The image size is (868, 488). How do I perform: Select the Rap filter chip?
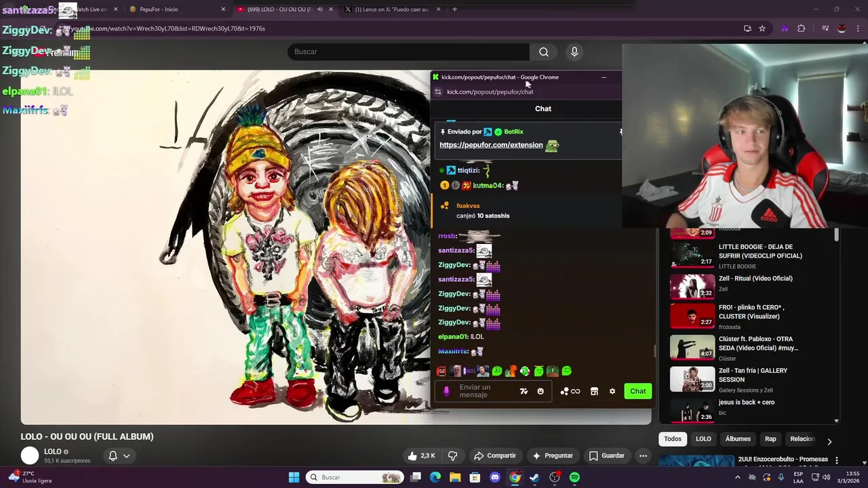pyautogui.click(x=770, y=439)
